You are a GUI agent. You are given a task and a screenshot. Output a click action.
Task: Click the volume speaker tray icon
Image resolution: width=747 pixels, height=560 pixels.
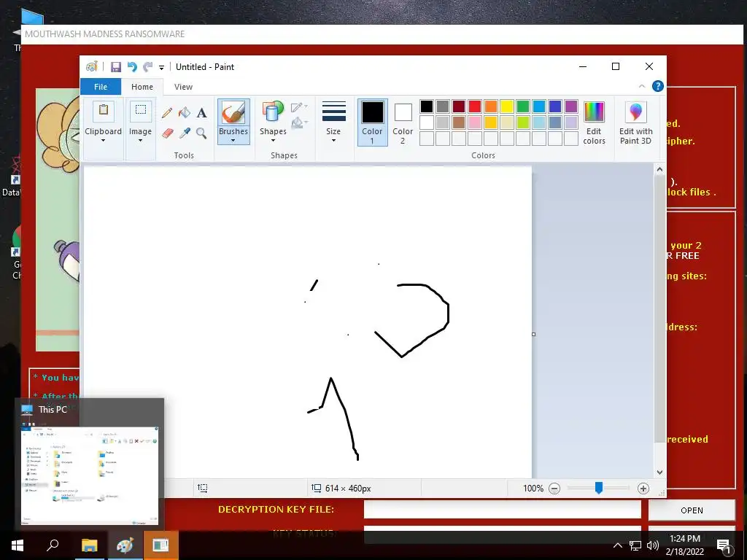point(653,545)
